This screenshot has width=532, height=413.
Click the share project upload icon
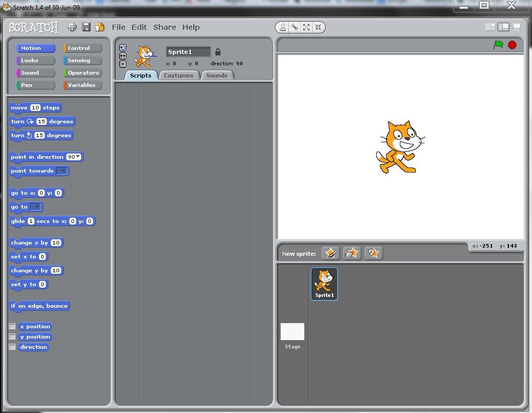(100, 27)
